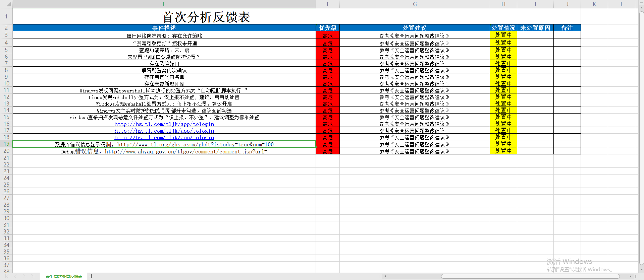Click the horizontal scrollbar left arrow

click(x=385, y=276)
